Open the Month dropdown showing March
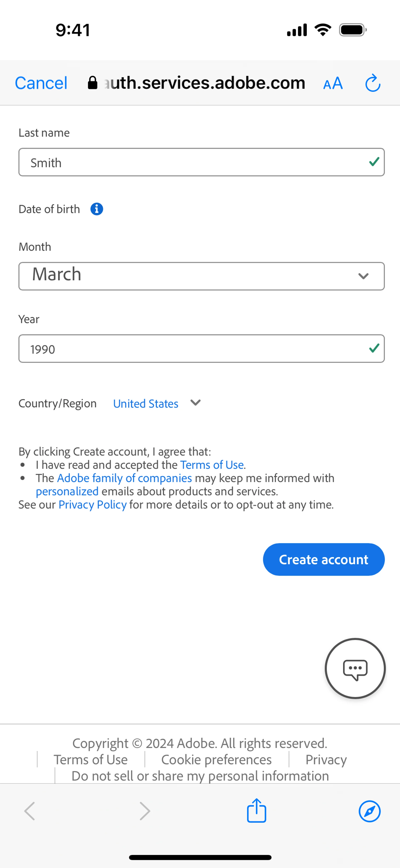 [x=201, y=276]
